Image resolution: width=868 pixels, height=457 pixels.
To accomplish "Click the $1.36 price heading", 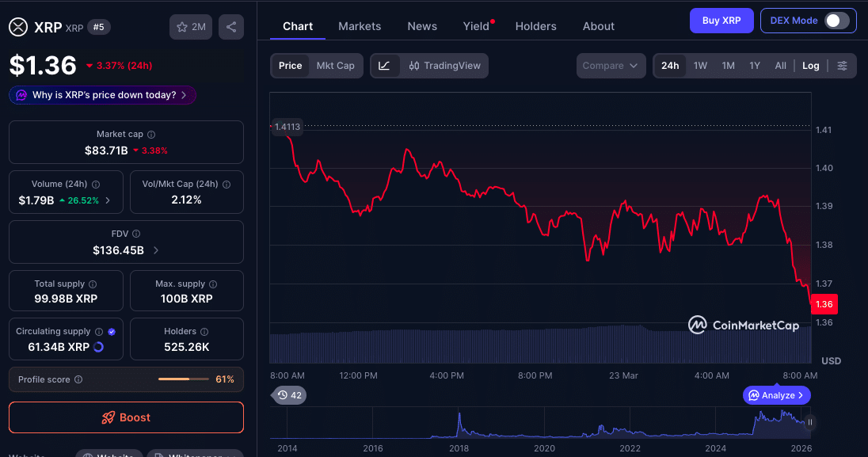I will click(x=43, y=66).
